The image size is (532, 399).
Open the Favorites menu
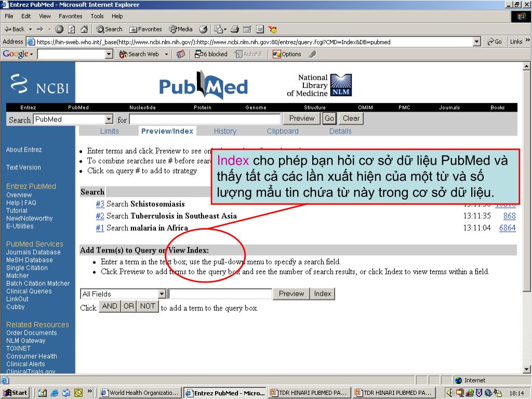(x=70, y=16)
